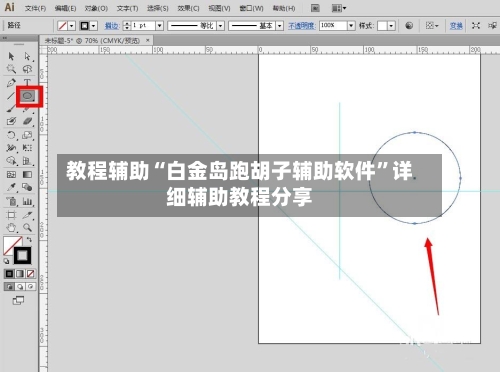This screenshot has width=500, height=372.
Task: Select the Width tool
Action: (x=11, y=148)
